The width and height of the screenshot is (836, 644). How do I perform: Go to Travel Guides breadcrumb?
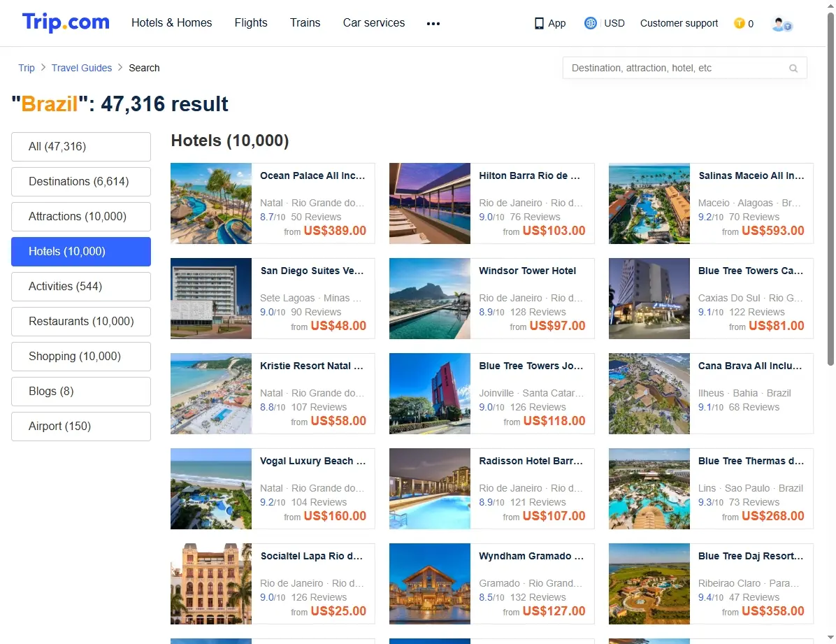tap(82, 68)
